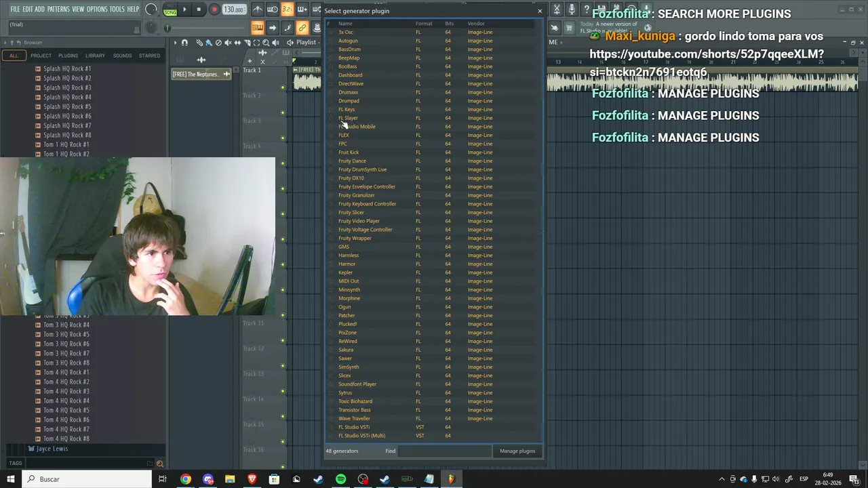This screenshot has width=868, height=488.
Task: Open the question mark help icon
Action: (x=587, y=9)
